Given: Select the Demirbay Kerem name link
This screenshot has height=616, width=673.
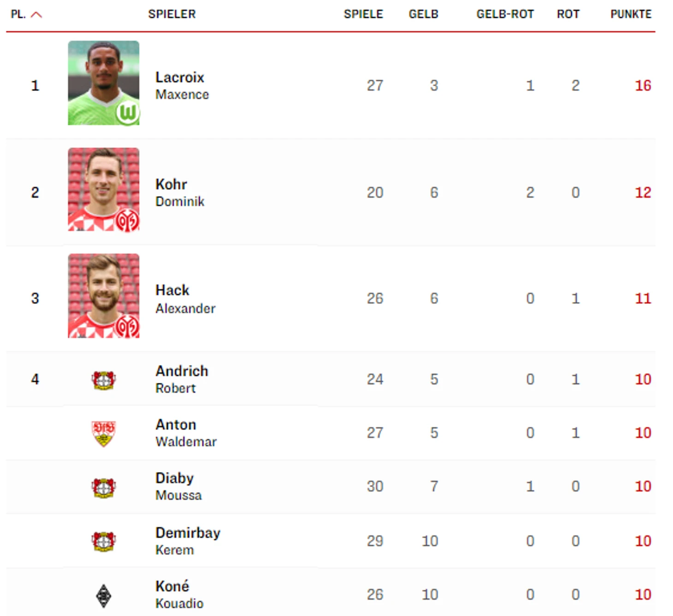Looking at the screenshot, I should pos(188,541).
